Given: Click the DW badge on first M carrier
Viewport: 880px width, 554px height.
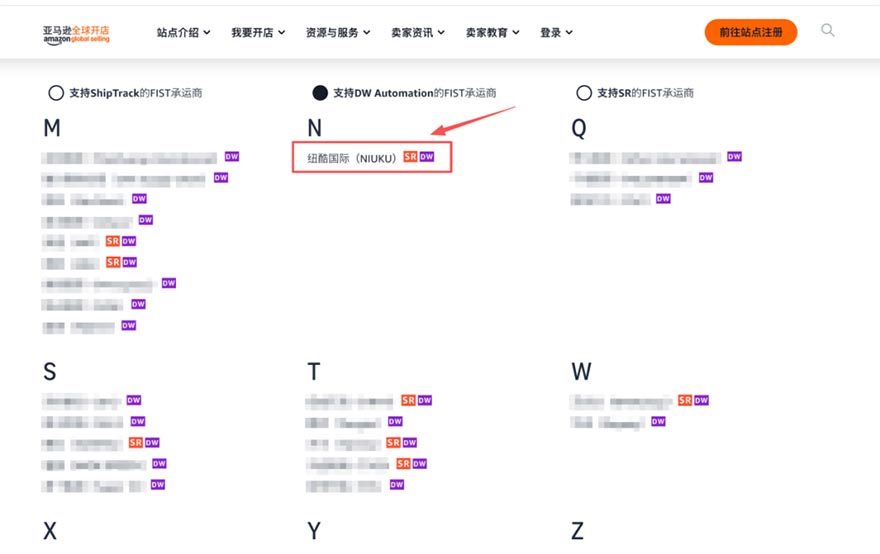Looking at the screenshot, I should (x=232, y=157).
